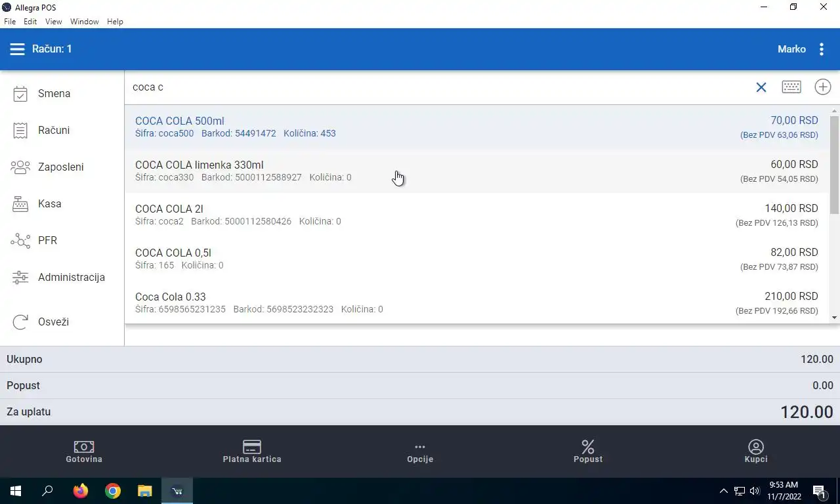The width and height of the screenshot is (840, 504).
Task: Click the 70,00 RSD price
Action: pyautogui.click(x=794, y=121)
